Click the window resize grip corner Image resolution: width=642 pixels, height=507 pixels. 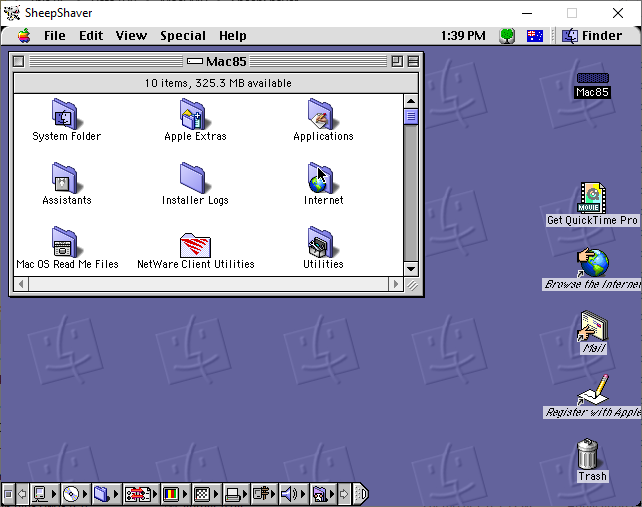pyautogui.click(x=412, y=285)
